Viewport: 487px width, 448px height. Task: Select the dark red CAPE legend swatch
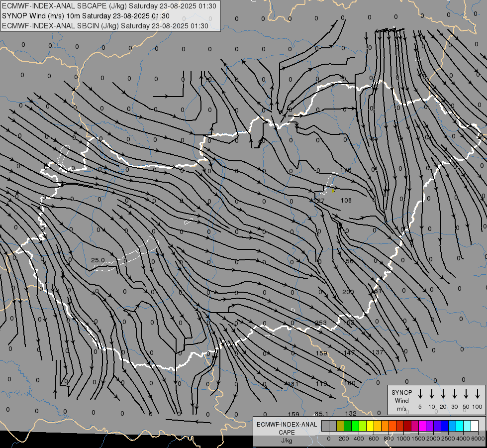tap(407, 426)
